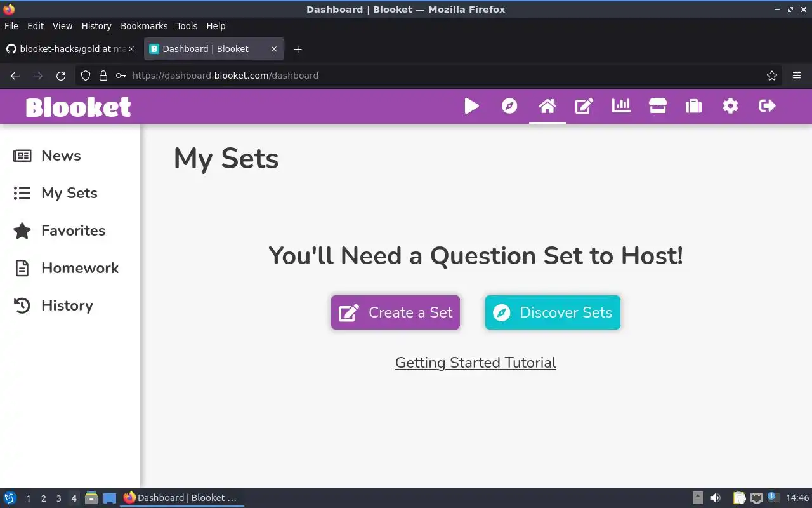Go back with the browser back arrow
Screen dimensions: 812x508
click(x=15, y=76)
